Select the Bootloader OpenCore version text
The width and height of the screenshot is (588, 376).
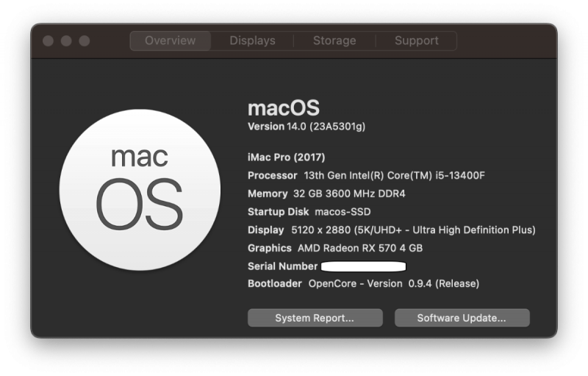click(x=363, y=283)
